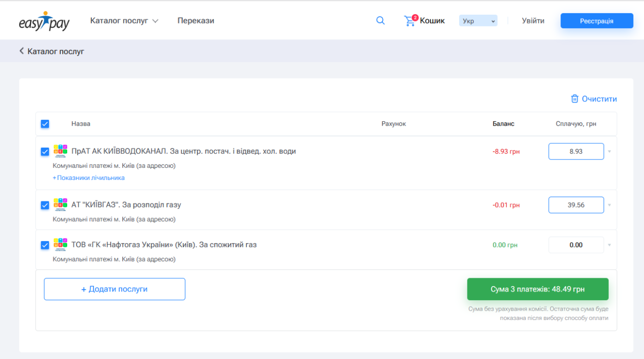Click the trash icon next to Очистити

click(x=575, y=99)
